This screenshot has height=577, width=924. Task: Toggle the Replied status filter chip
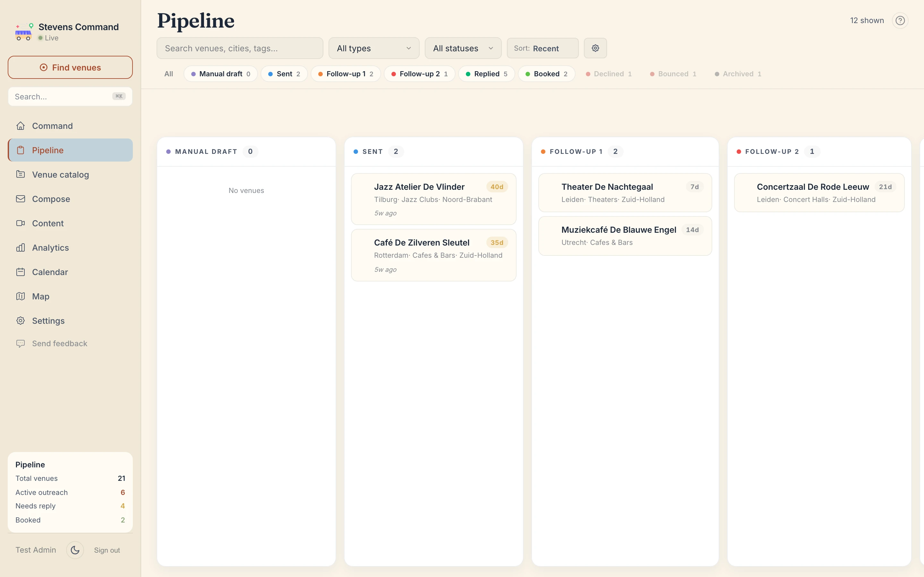(x=486, y=74)
